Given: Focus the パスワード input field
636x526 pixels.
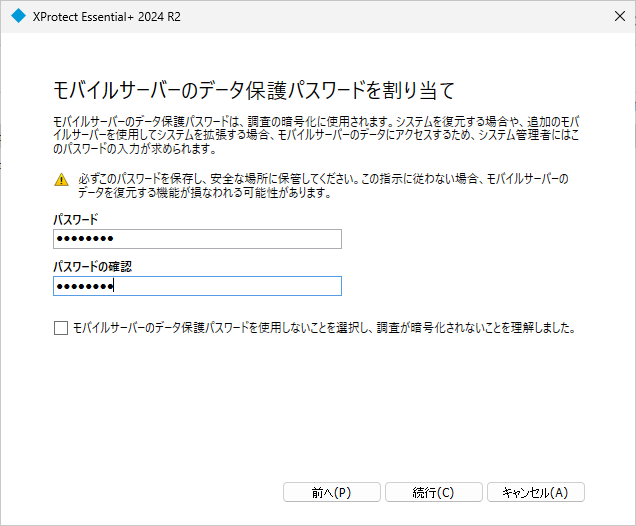Looking at the screenshot, I should click(197, 239).
